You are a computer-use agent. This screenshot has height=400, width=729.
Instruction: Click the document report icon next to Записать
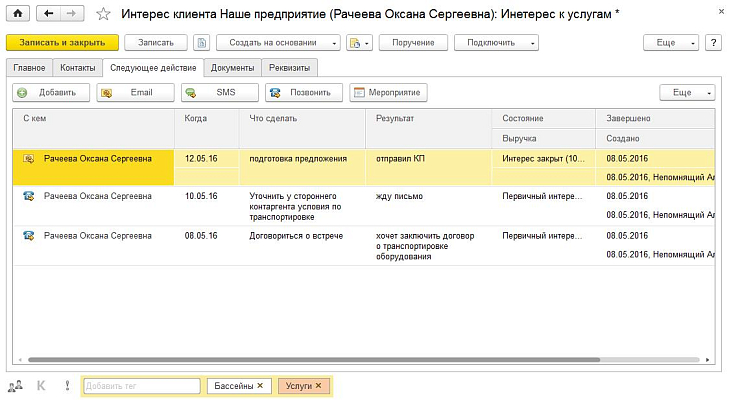point(202,43)
